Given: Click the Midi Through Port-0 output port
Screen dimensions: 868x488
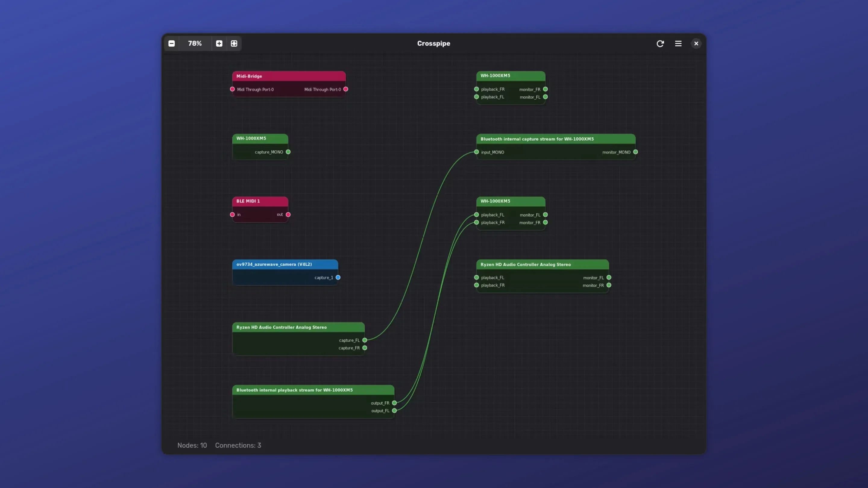Looking at the screenshot, I should pyautogui.click(x=345, y=89).
